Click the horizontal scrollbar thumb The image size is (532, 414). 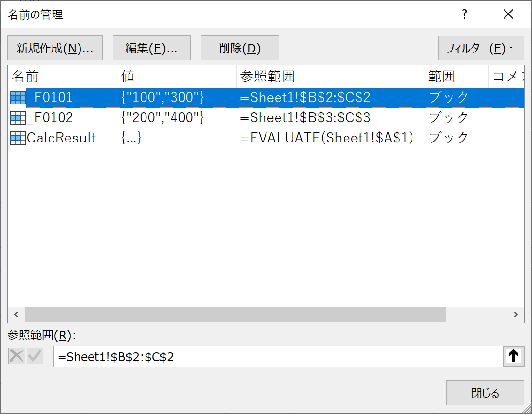coord(236,315)
